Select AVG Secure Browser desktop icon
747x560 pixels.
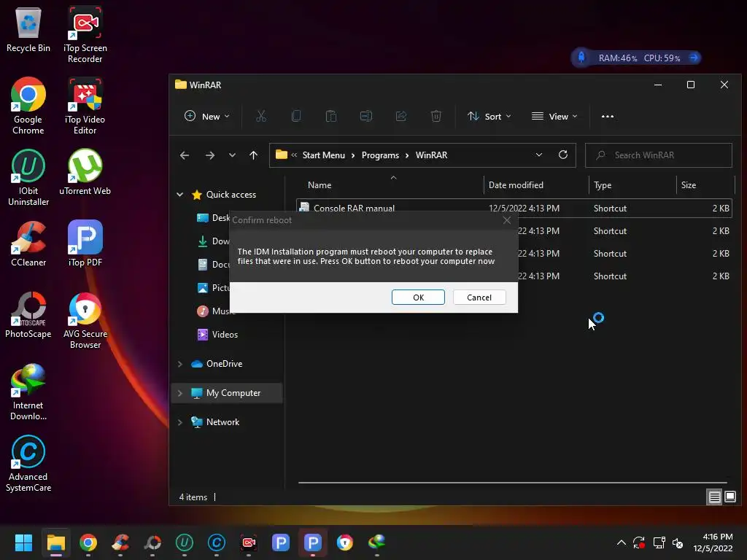click(x=85, y=320)
